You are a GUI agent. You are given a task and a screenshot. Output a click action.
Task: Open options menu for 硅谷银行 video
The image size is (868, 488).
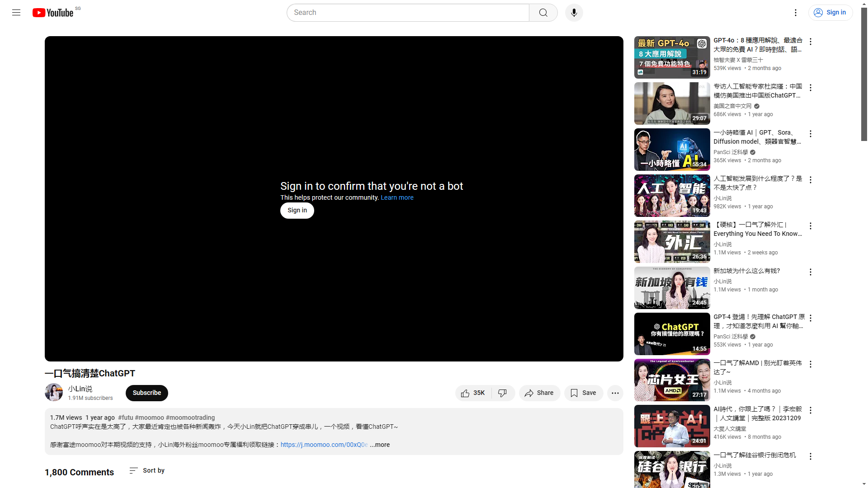[x=810, y=456]
